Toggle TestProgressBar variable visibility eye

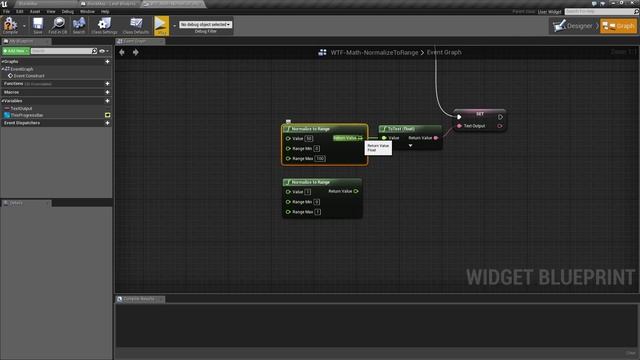point(108,116)
